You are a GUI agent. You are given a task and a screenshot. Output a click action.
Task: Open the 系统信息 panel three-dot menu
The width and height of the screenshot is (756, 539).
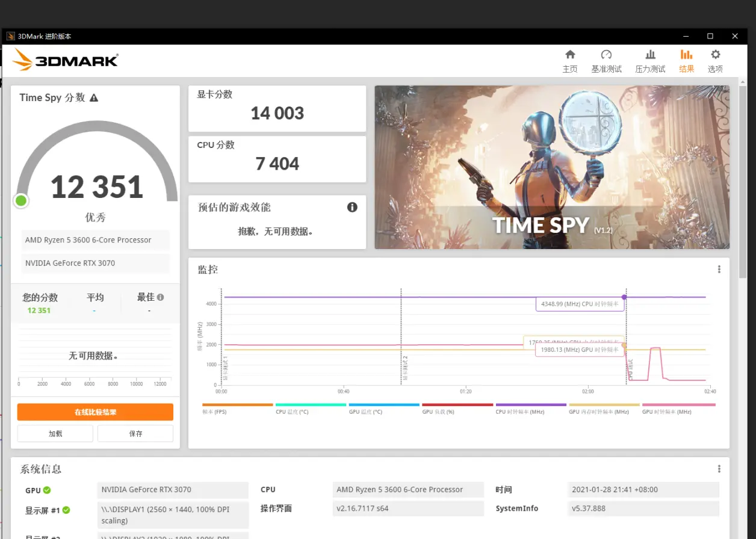coord(719,469)
